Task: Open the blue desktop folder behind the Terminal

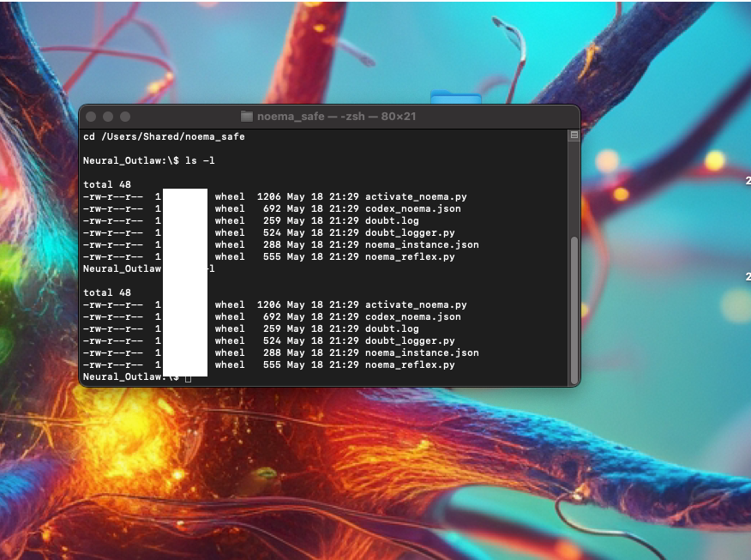Action: click(x=444, y=97)
